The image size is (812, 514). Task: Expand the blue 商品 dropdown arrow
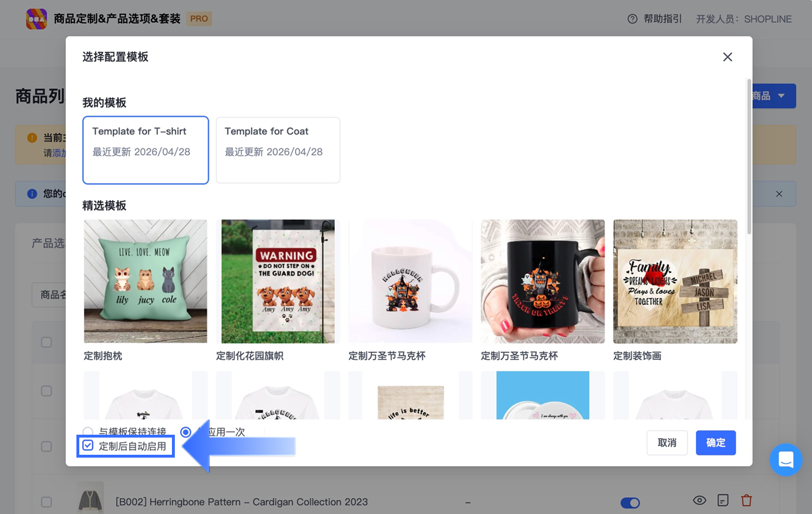pyautogui.click(x=781, y=96)
